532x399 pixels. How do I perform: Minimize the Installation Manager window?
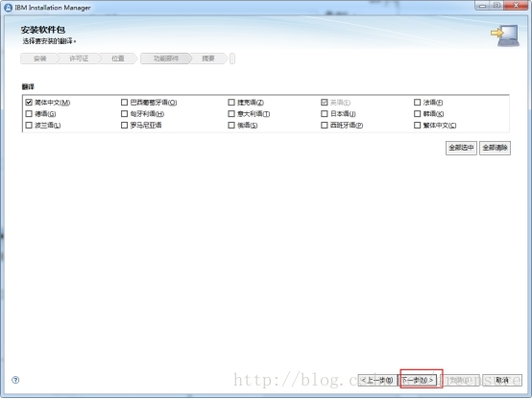click(482, 6)
